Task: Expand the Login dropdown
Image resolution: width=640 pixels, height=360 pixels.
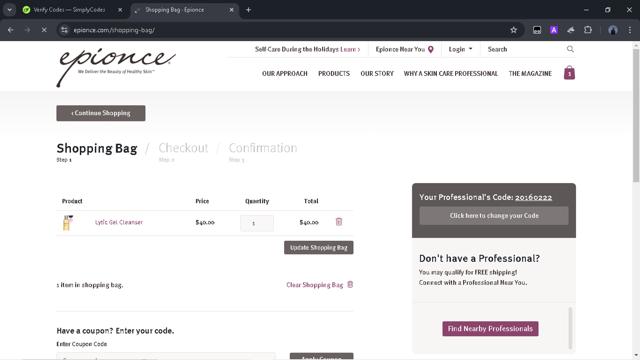Action: (460, 49)
